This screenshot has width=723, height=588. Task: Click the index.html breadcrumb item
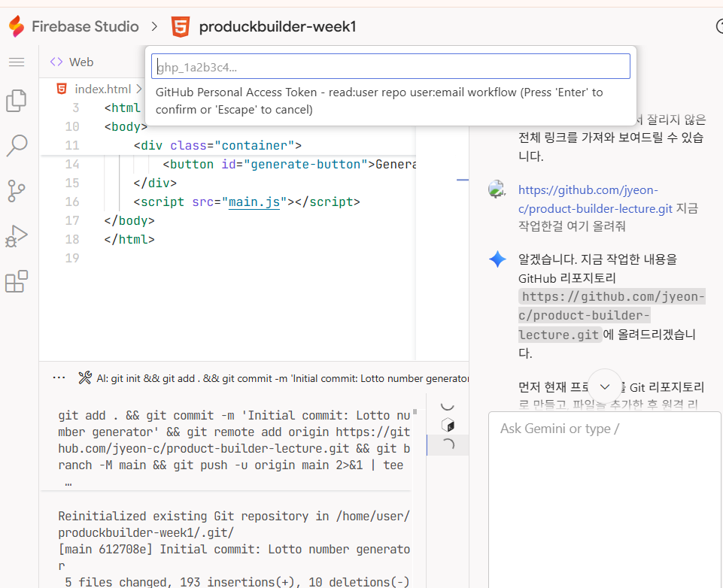pyautogui.click(x=103, y=89)
